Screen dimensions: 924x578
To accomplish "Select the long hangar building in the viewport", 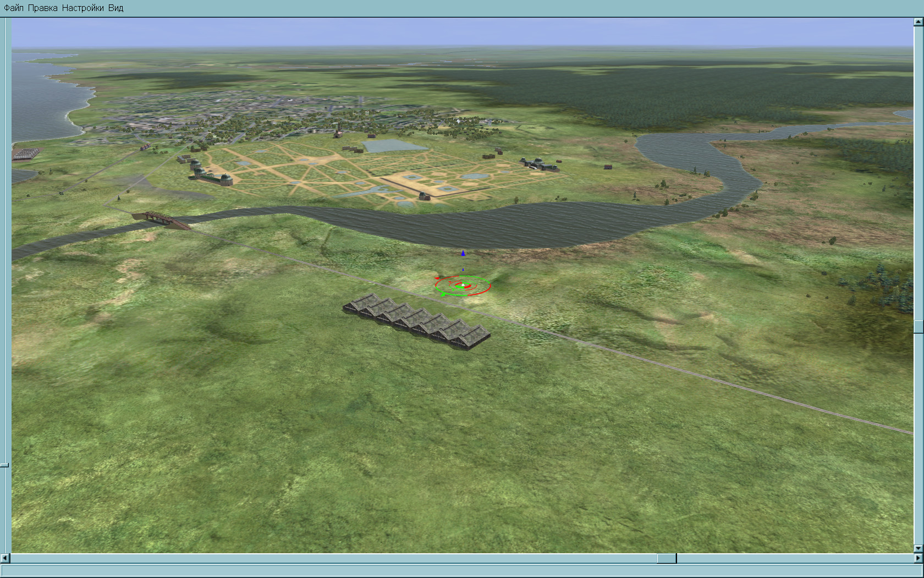I will [416, 321].
